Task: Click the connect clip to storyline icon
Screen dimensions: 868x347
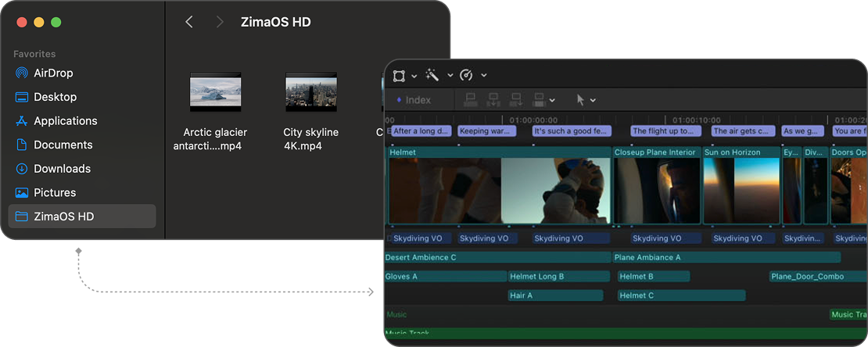Action: pyautogui.click(x=471, y=100)
